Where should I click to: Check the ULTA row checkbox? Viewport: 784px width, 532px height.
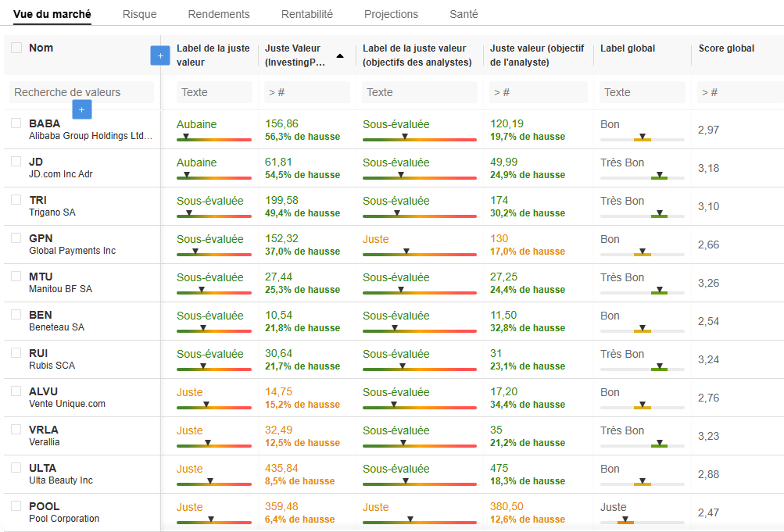click(x=16, y=468)
